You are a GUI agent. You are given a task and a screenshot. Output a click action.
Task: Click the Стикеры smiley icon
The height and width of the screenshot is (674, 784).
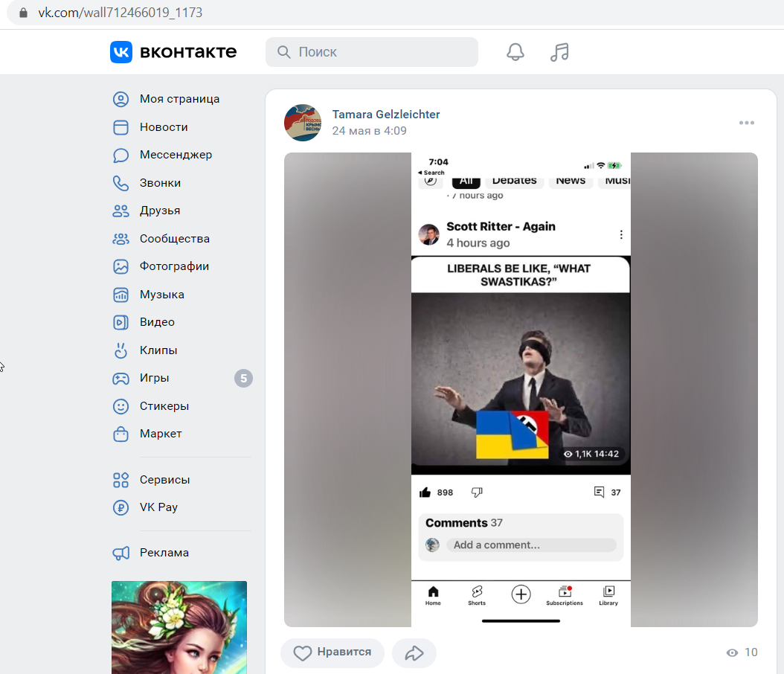[121, 406]
